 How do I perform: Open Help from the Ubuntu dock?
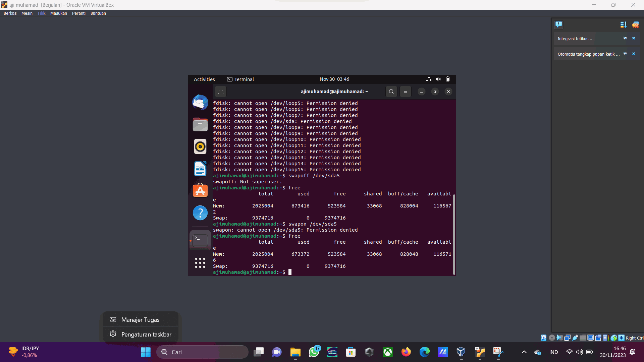200,213
